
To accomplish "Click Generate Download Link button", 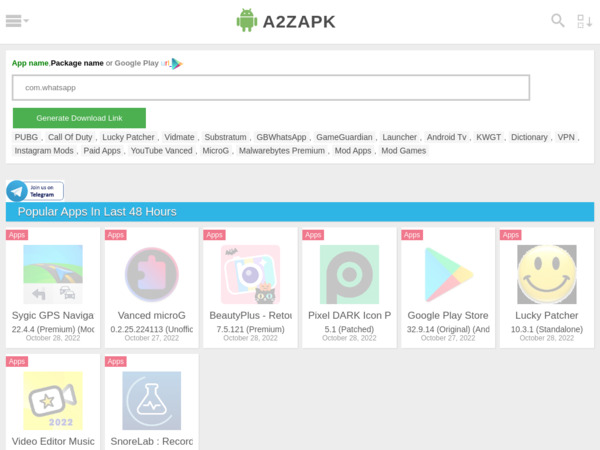I will pyautogui.click(x=79, y=118).
